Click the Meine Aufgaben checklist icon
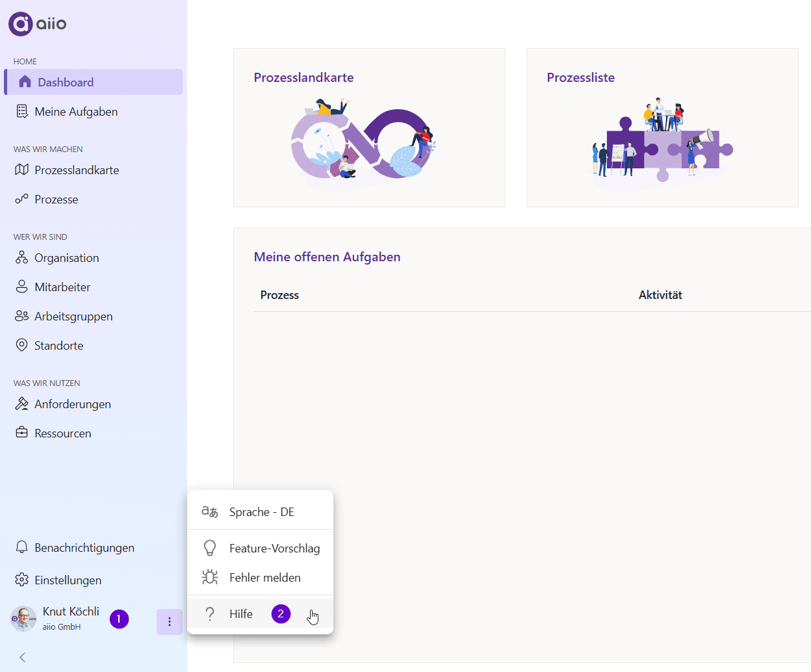The width and height of the screenshot is (811, 672). tap(21, 111)
